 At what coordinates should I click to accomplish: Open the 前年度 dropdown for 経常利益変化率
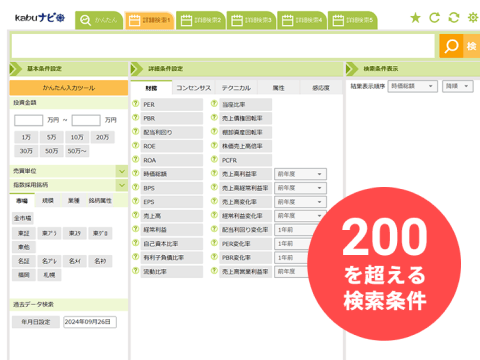300,216
